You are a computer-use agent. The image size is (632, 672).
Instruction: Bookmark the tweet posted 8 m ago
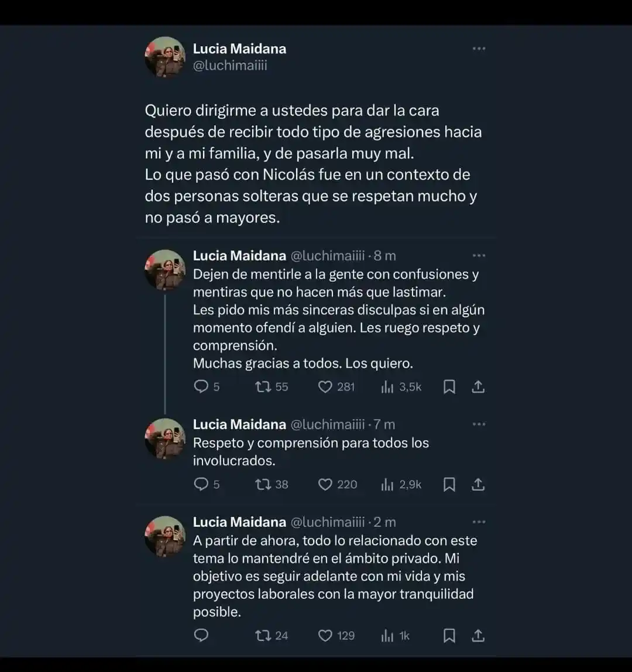point(449,387)
